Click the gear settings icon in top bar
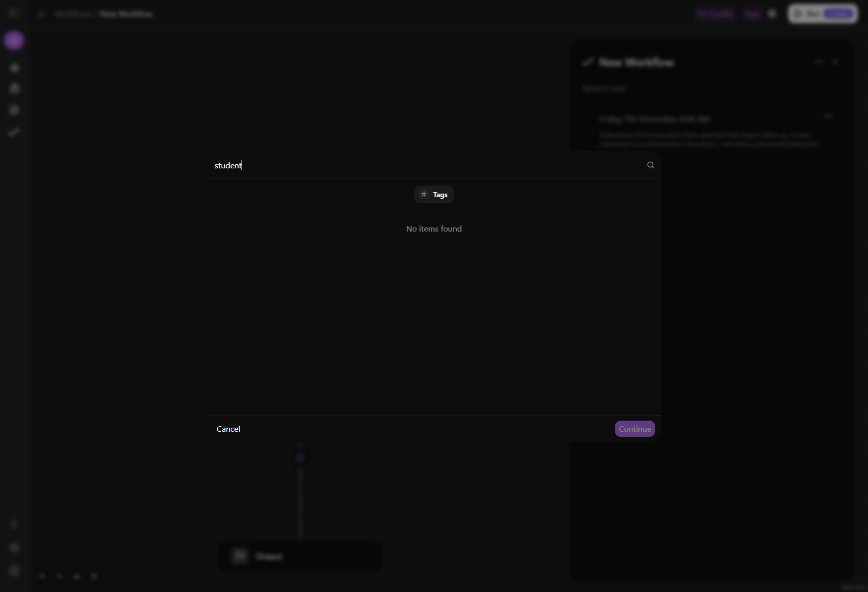Viewport: 868px width, 592px height. click(772, 14)
